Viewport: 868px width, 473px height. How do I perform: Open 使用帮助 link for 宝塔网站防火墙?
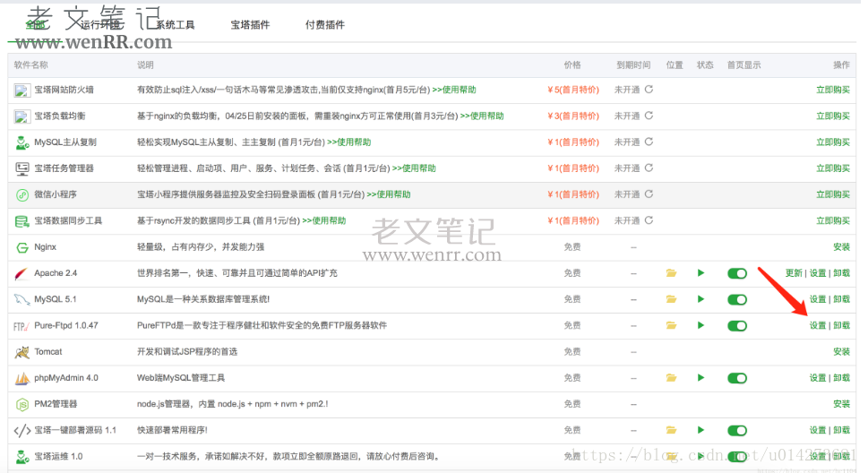click(454, 90)
